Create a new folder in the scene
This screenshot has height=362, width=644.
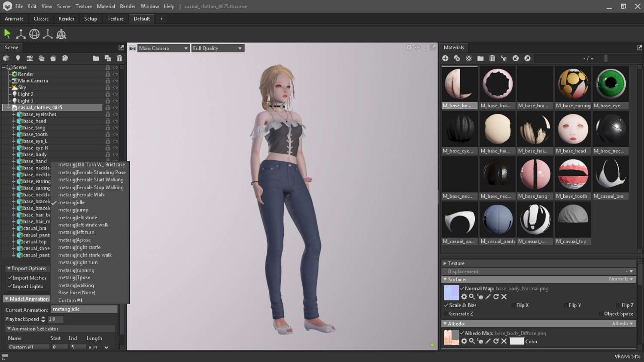[x=96, y=58]
